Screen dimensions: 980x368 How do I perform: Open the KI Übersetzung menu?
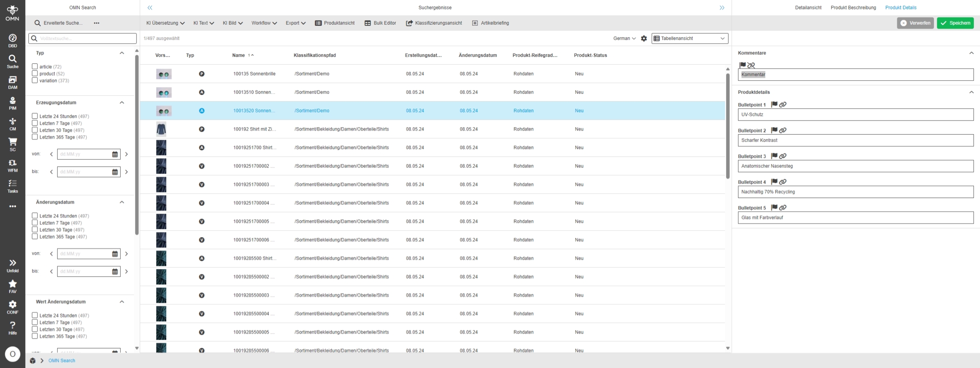(x=165, y=23)
